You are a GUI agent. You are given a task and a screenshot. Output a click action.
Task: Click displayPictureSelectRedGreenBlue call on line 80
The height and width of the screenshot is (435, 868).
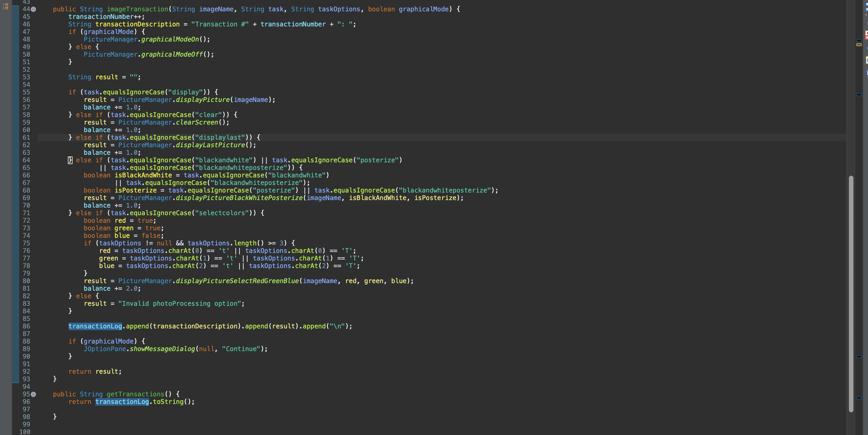(238, 281)
